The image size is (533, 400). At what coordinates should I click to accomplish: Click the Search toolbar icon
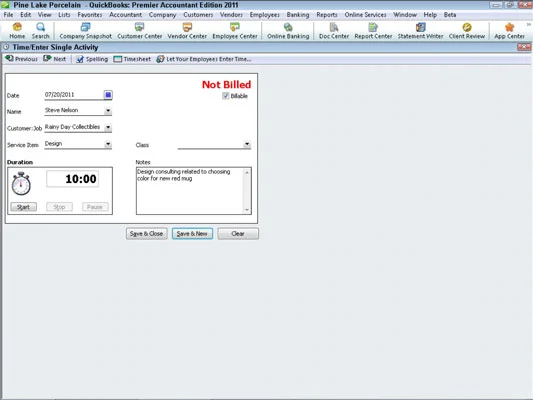(x=40, y=31)
